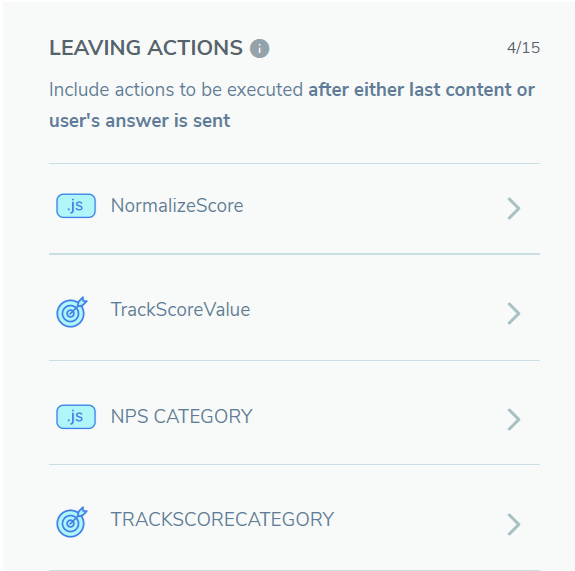Image resolution: width=575 pixels, height=571 pixels.
Task: Select the TRACKSCORECATEGORY tracking action
Action: (222, 519)
